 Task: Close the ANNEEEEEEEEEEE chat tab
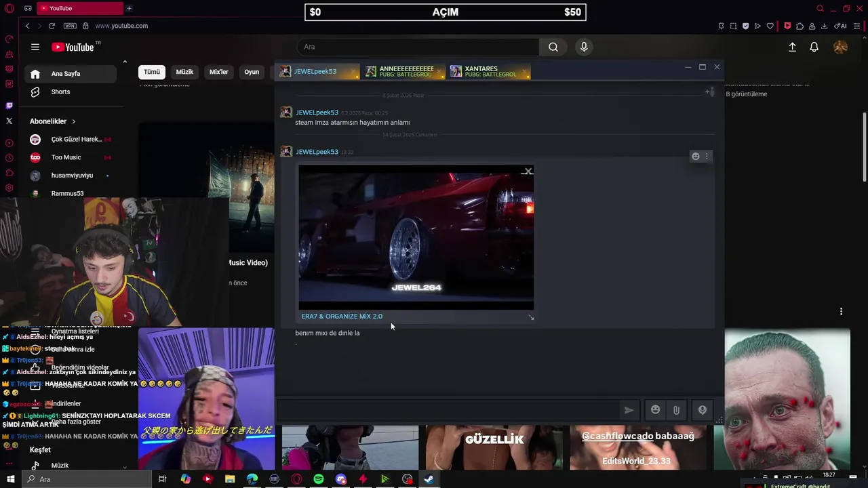point(439,71)
